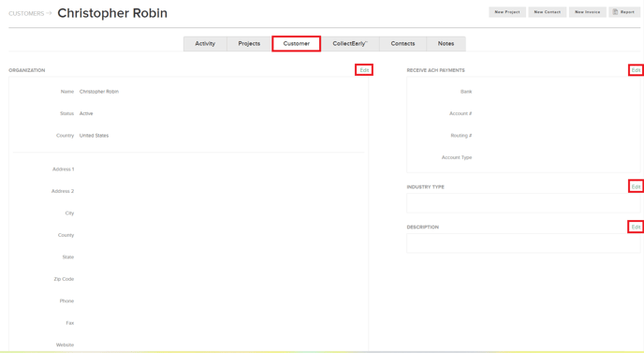The width and height of the screenshot is (644, 353).
Task: Click the Website label
Action: coord(65,346)
